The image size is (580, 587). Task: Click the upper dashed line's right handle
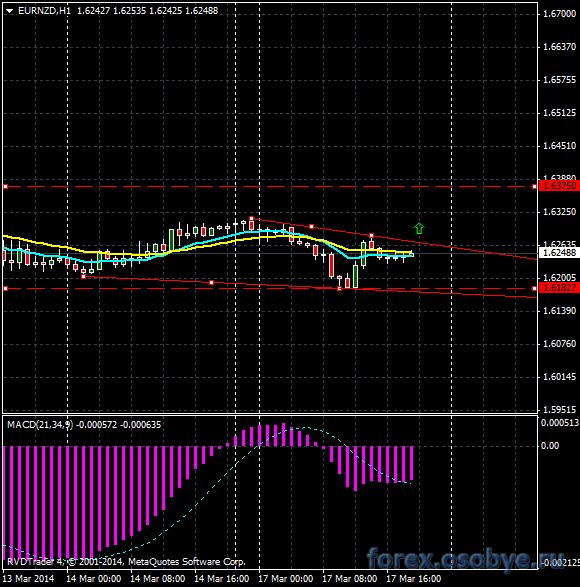tap(534, 186)
